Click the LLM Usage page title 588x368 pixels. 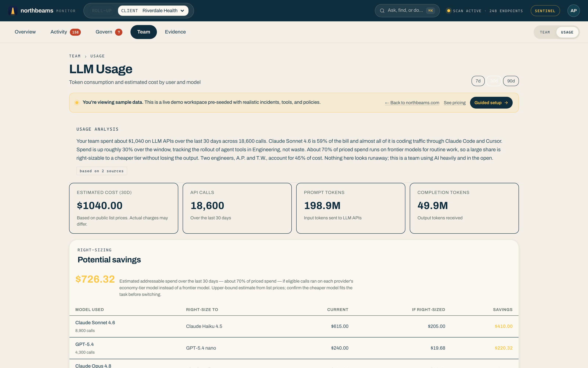101,69
